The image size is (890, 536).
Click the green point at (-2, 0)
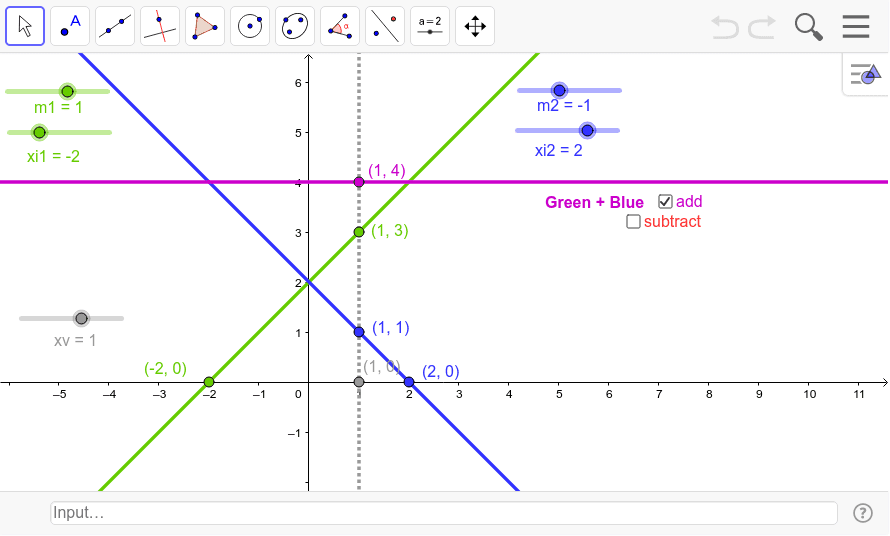(x=209, y=382)
